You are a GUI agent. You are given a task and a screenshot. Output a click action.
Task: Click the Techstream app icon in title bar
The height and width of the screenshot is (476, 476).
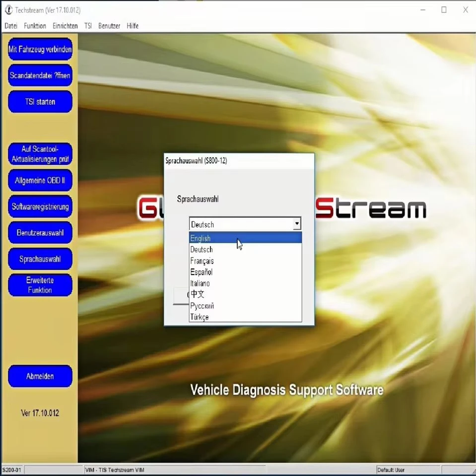click(9, 10)
